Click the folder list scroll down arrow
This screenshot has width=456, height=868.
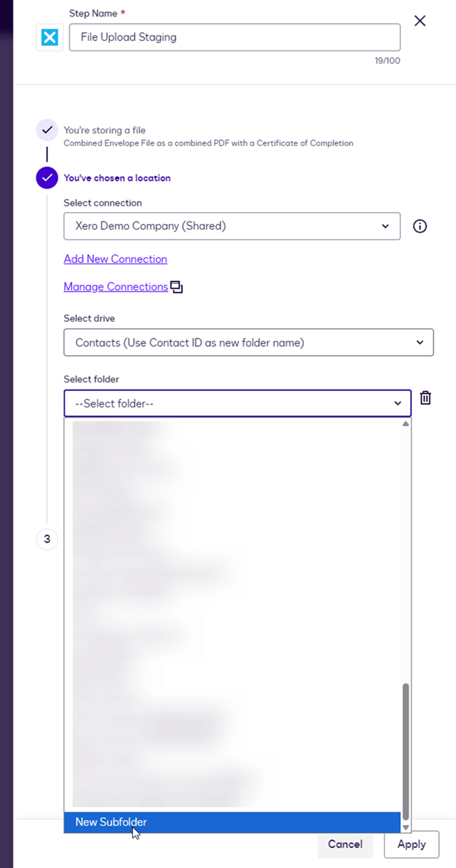406,827
